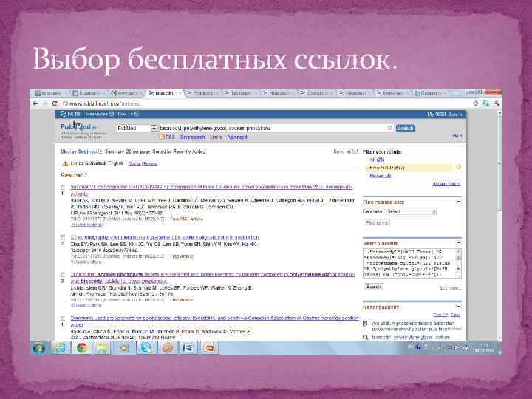This screenshot has height=399, width=532.
Task: Select the Review filter
Action: 380,176
